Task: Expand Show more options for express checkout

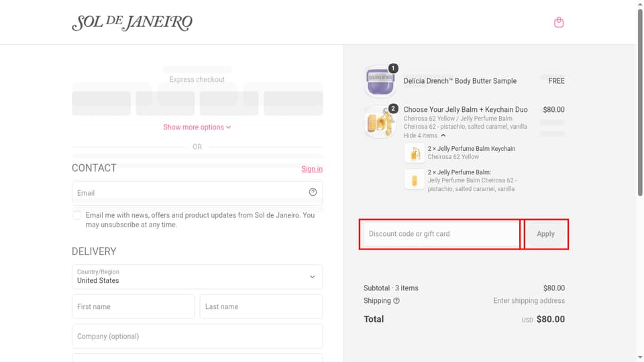Action: click(x=197, y=127)
